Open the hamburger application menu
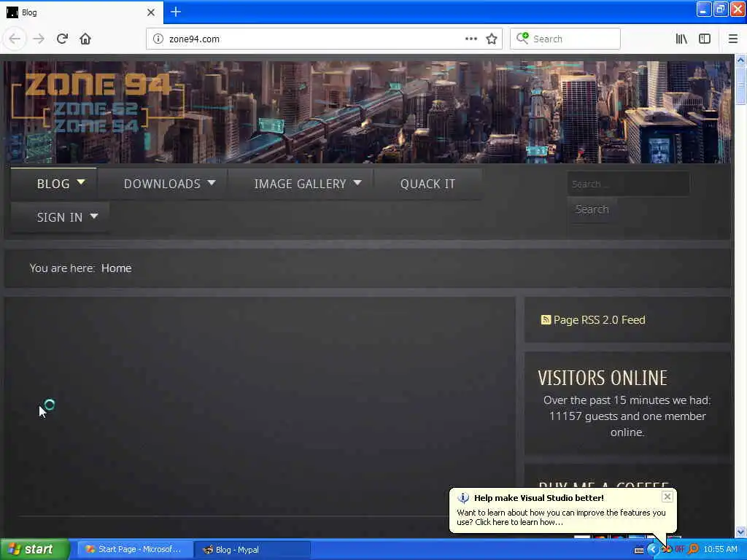This screenshot has height=560, width=747. (x=732, y=39)
